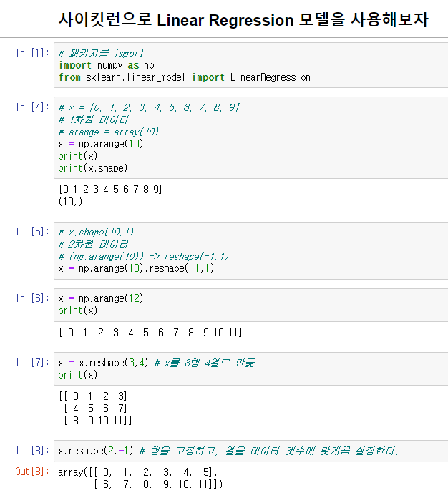
Task: Click output row '[[ 0 1 2 3]'
Action: pyautogui.click(x=93, y=396)
